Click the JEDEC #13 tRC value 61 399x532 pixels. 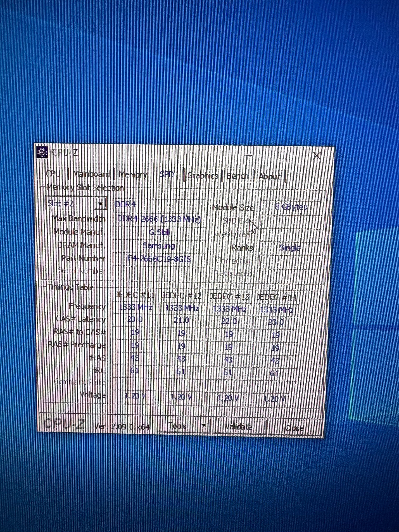pos(227,372)
